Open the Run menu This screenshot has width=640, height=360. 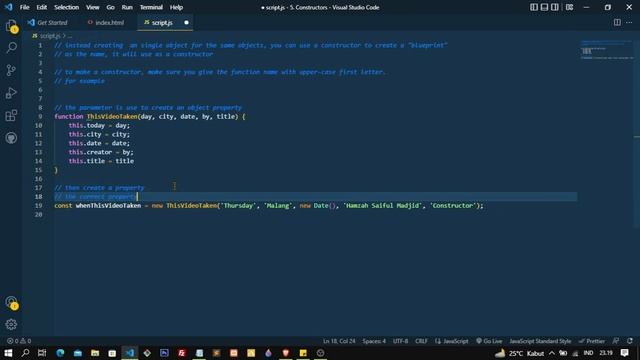click(127, 7)
